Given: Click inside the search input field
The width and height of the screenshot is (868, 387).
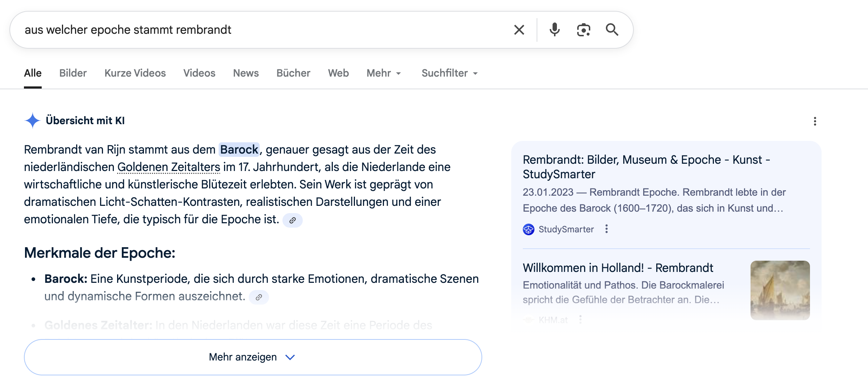Looking at the screenshot, I should tap(254, 30).
